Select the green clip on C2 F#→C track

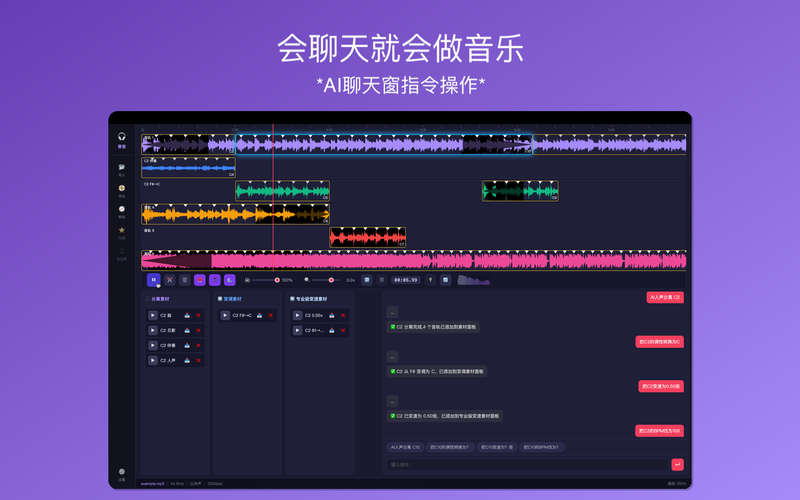[x=282, y=191]
